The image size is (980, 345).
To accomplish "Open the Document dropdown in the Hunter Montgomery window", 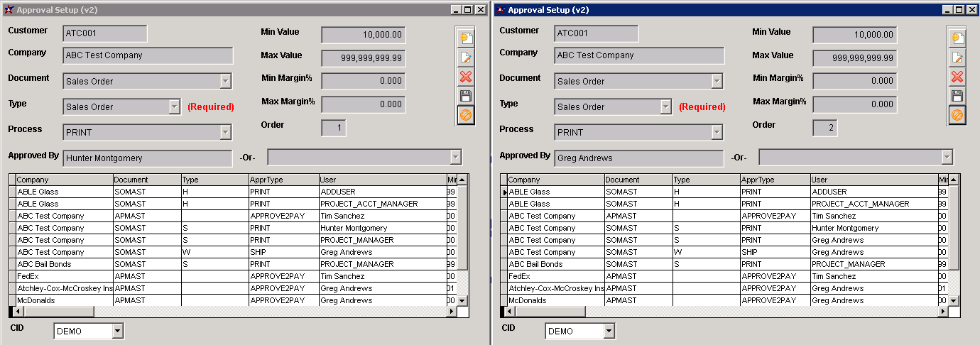I will pyautogui.click(x=225, y=81).
